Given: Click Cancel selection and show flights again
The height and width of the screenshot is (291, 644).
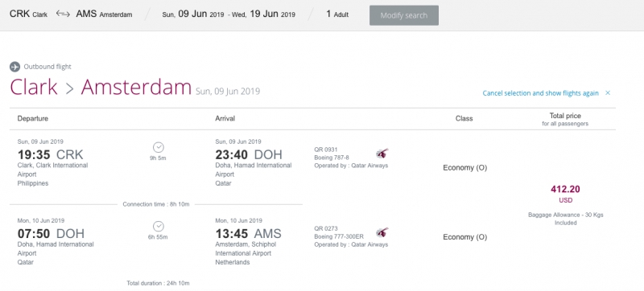Looking at the screenshot, I should tap(540, 93).
